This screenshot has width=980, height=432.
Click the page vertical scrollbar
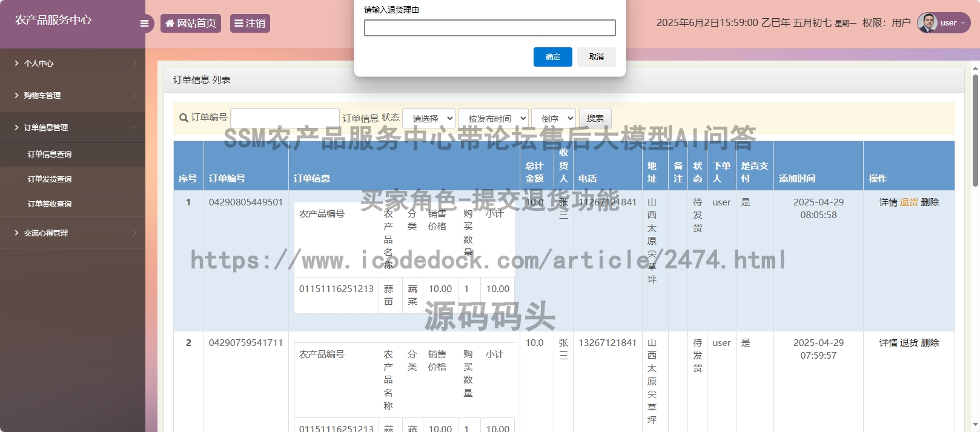[x=975, y=130]
